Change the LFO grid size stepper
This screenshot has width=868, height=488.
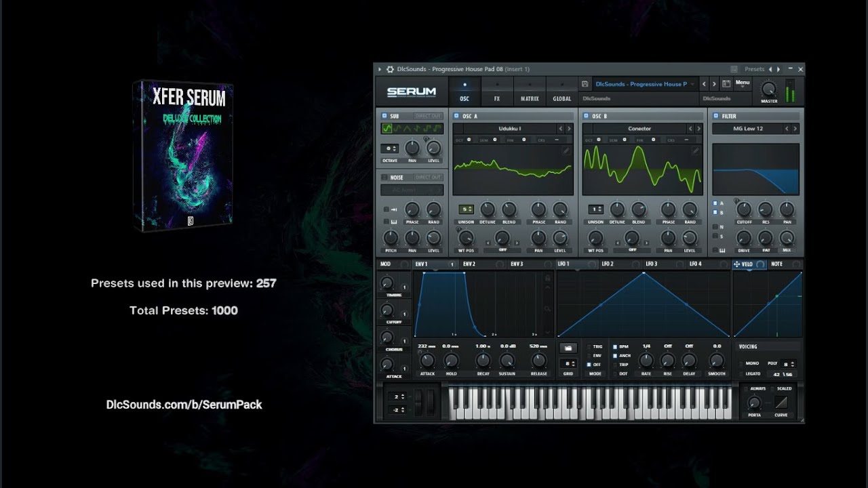pyautogui.click(x=568, y=364)
